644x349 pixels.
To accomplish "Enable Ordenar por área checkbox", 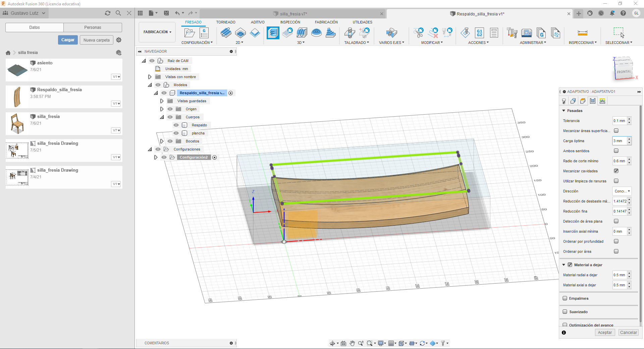I will [x=616, y=251].
